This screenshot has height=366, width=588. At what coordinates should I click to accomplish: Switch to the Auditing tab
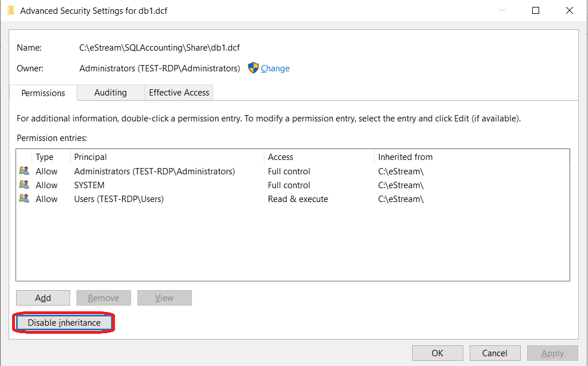110,93
